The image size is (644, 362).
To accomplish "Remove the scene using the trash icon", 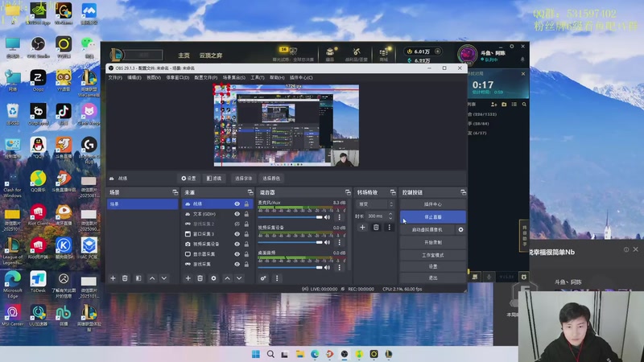I will (125, 278).
